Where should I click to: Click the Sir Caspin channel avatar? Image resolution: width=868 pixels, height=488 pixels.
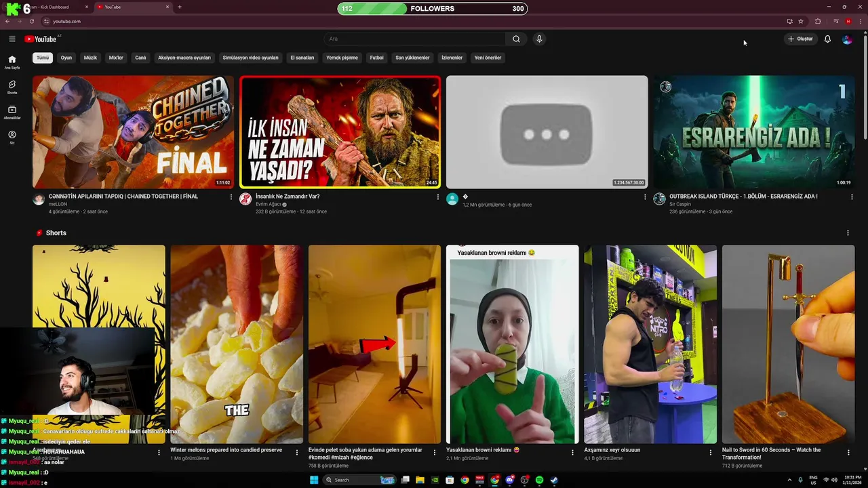point(659,199)
